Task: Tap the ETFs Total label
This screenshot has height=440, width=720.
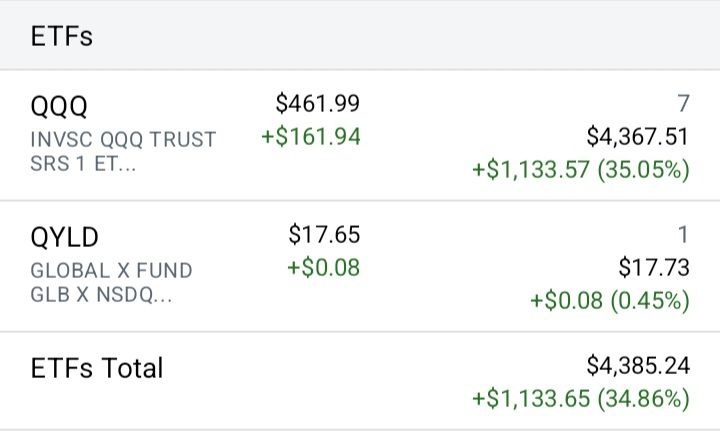Action: click(97, 368)
